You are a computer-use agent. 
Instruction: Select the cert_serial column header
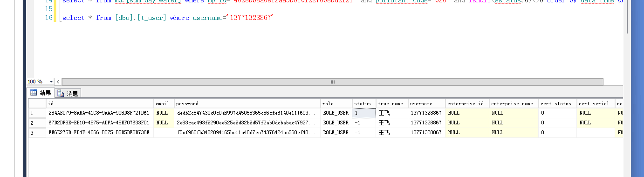(x=596, y=103)
